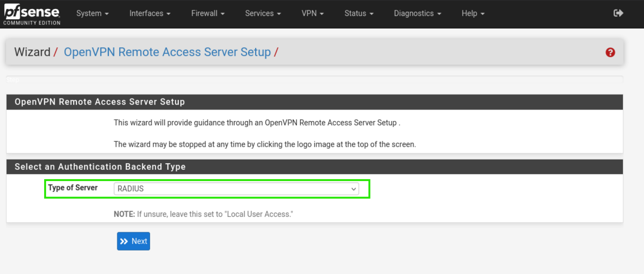Click Select an Authentication Backend Type header
This screenshot has width=644, height=274.
pos(100,167)
